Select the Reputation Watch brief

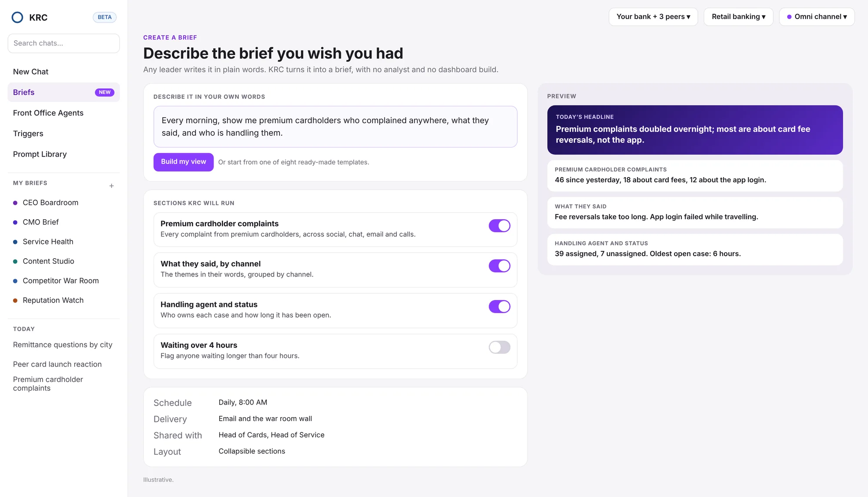64,300
